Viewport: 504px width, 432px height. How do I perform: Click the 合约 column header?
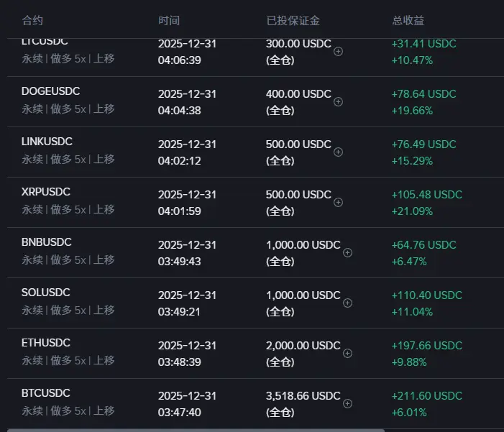[x=32, y=20]
